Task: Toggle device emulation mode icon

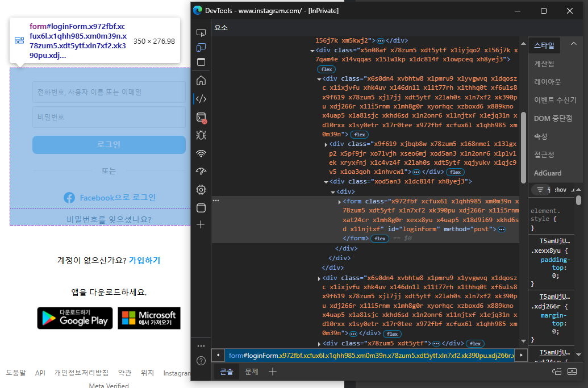Action: (201, 47)
